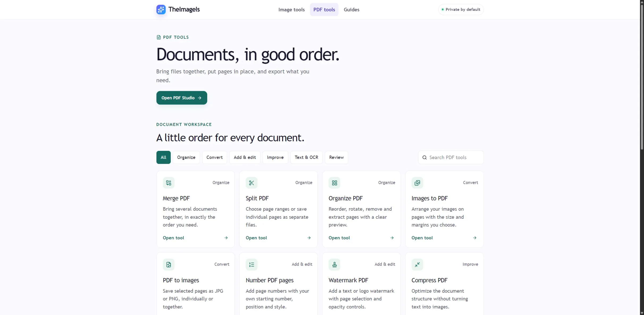Image resolution: width=644 pixels, height=315 pixels.
Task: Filter tools by Review
Action: 336,157
